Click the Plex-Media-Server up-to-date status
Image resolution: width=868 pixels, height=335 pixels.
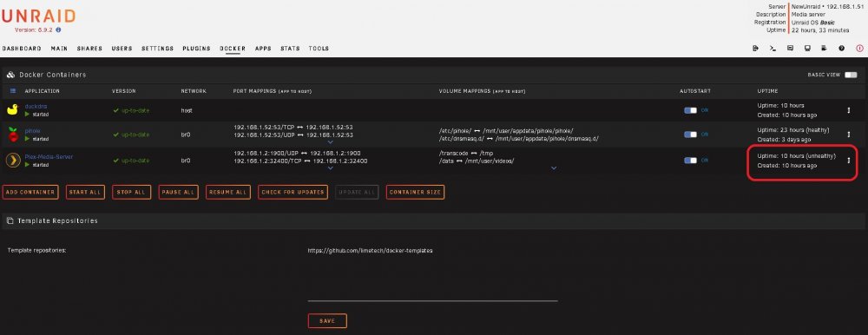pos(131,161)
